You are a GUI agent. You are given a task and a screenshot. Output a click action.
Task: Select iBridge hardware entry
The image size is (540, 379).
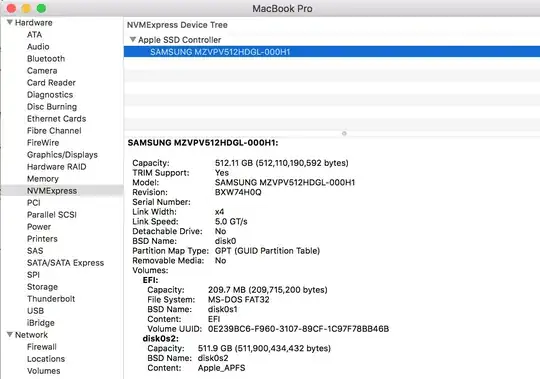coord(41,323)
